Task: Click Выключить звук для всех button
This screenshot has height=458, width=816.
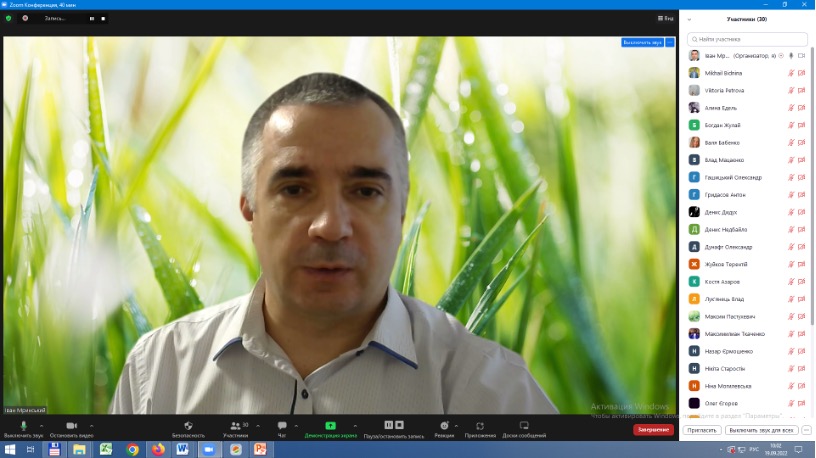Action: (761, 430)
